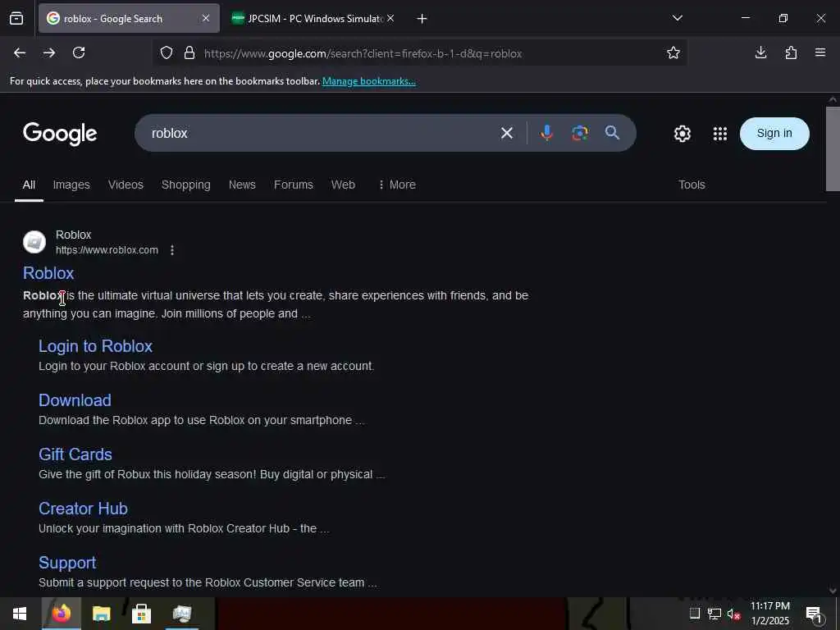Image resolution: width=840 pixels, height=630 pixels.
Task: Open the Roblox Download link
Action: [x=75, y=400]
